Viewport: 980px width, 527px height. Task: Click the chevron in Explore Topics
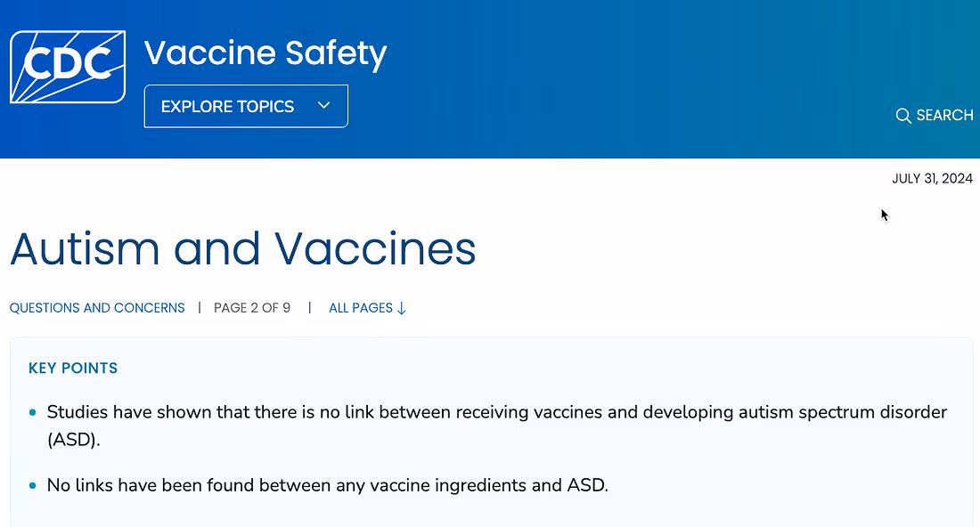(x=324, y=106)
